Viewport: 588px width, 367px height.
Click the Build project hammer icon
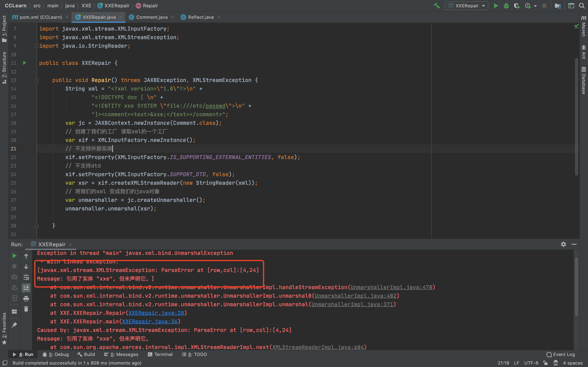[437, 6]
